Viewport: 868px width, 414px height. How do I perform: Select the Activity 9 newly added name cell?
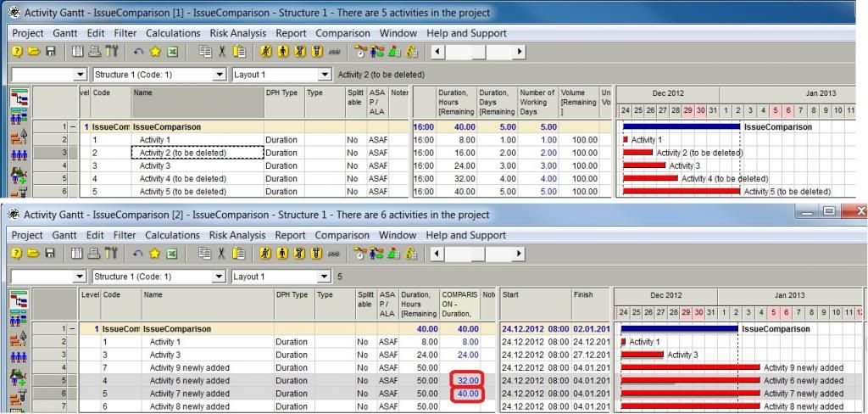(x=209, y=367)
